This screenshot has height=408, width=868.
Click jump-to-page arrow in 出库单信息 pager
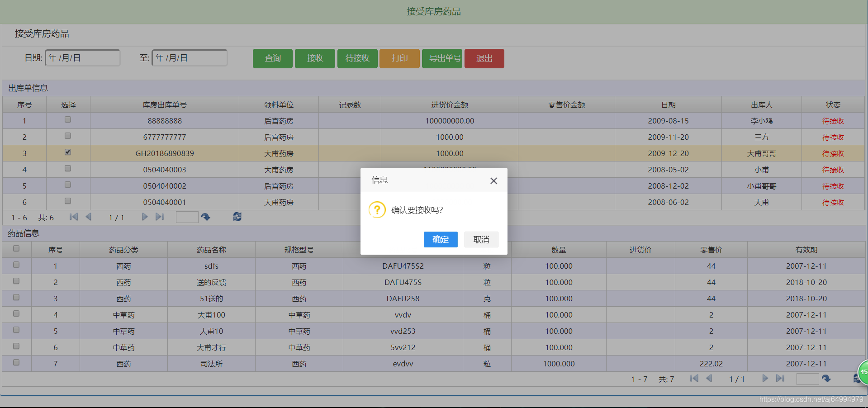click(206, 217)
